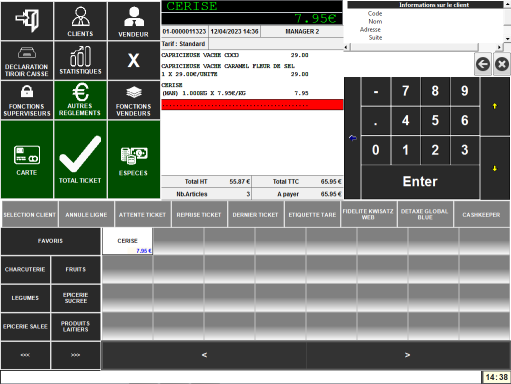
Task: Choose Autres Reglements euro button
Action: [x=80, y=100]
